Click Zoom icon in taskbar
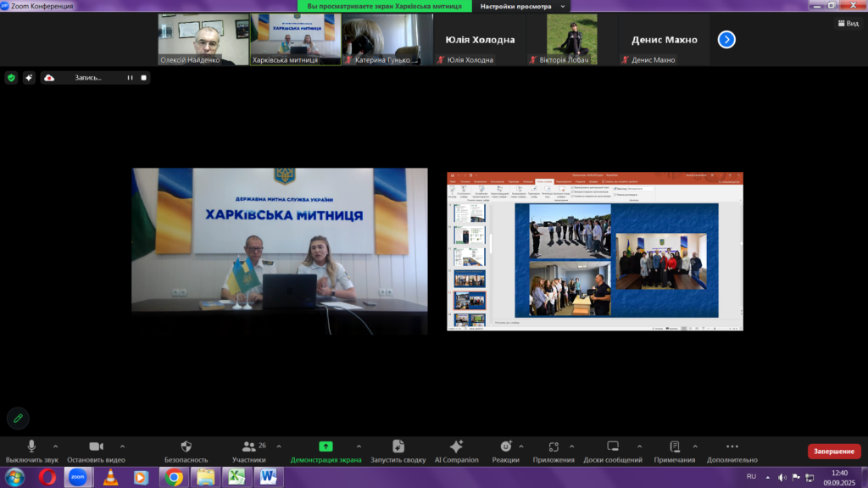Screen dimensions: 868x488 pyautogui.click(x=77, y=477)
